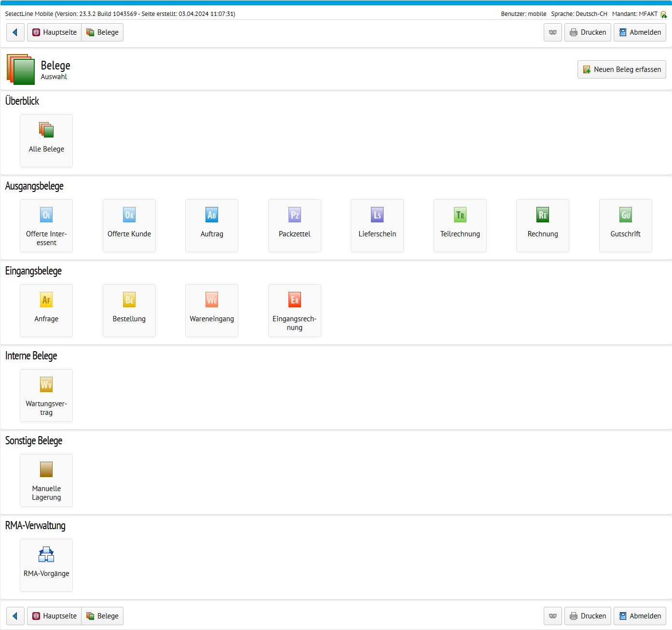The width and height of the screenshot is (672, 630).
Task: Click the top back arrow button
Action: tap(15, 32)
